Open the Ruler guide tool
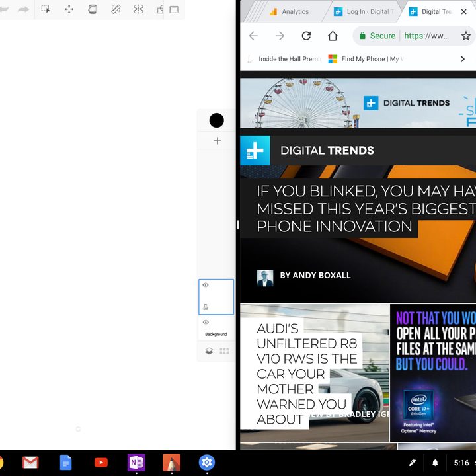Image resolution: width=476 pixels, height=476 pixels. pyautogui.click(x=116, y=9)
